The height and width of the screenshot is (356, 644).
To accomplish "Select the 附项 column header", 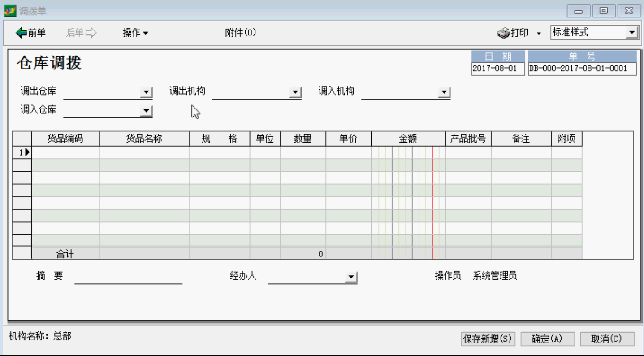I will pos(566,139).
